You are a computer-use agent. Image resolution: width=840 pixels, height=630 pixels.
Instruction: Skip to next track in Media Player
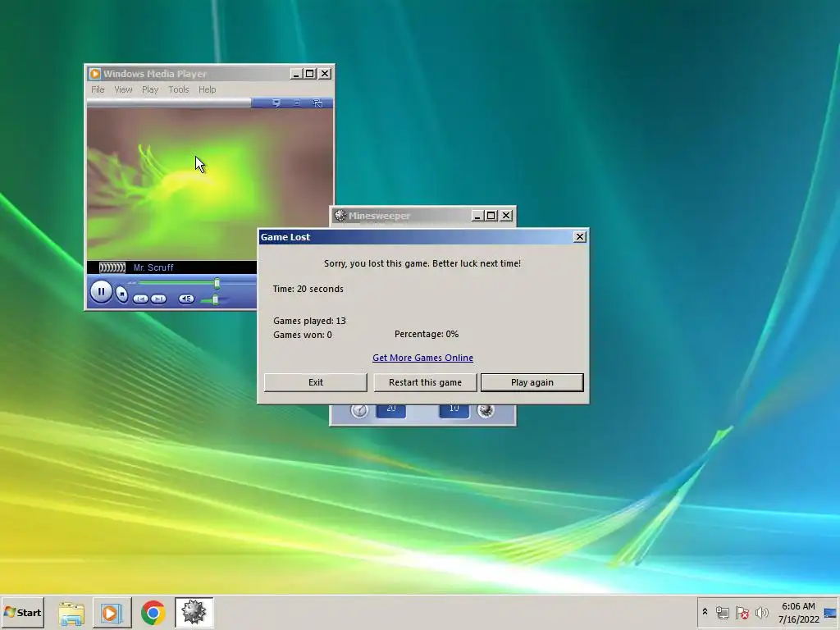pos(158,299)
